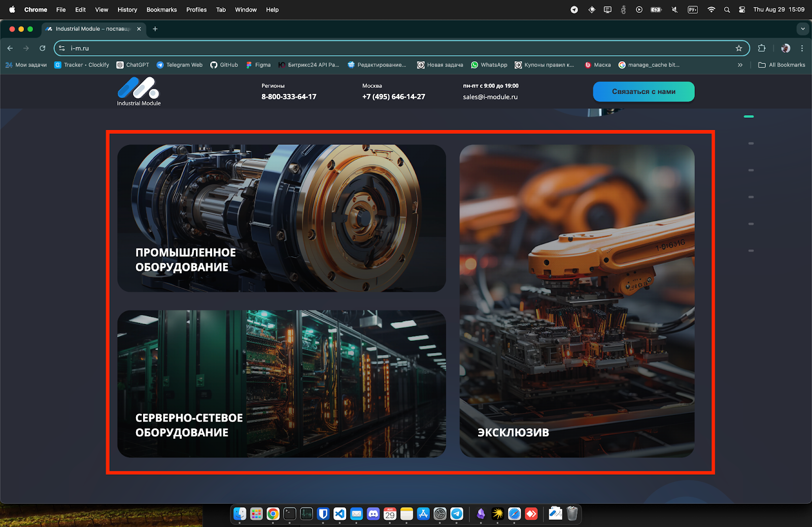Open the Tab menu
Viewport: 812px width, 527px height.
[x=221, y=10]
